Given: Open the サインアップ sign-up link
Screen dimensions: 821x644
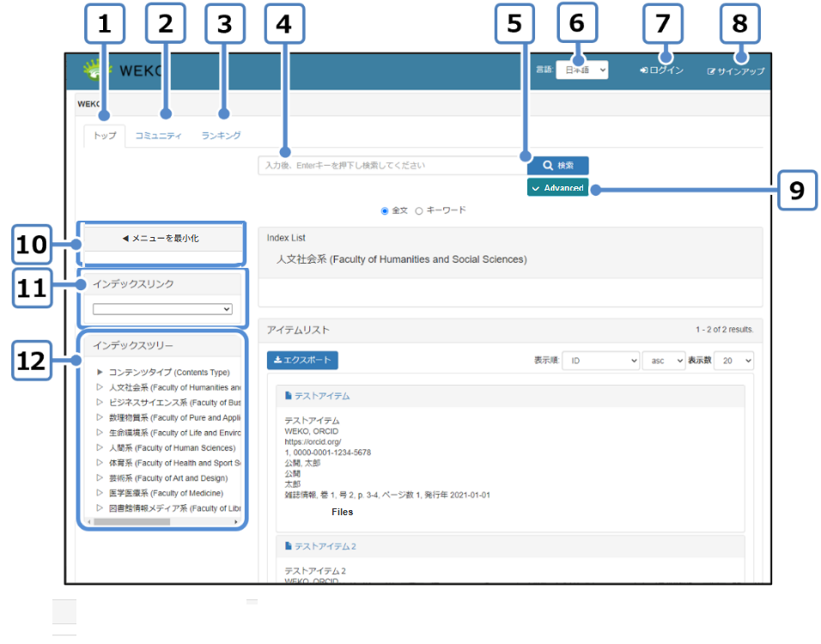Looking at the screenshot, I should [735, 71].
